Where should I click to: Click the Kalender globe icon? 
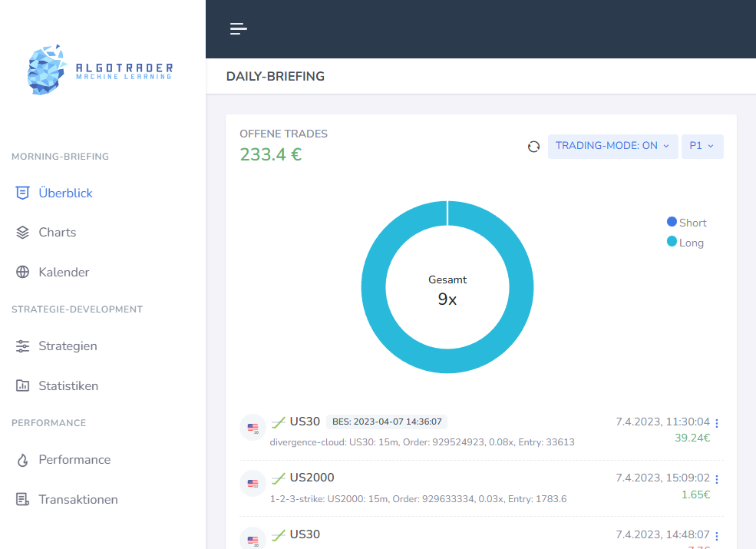23,273
